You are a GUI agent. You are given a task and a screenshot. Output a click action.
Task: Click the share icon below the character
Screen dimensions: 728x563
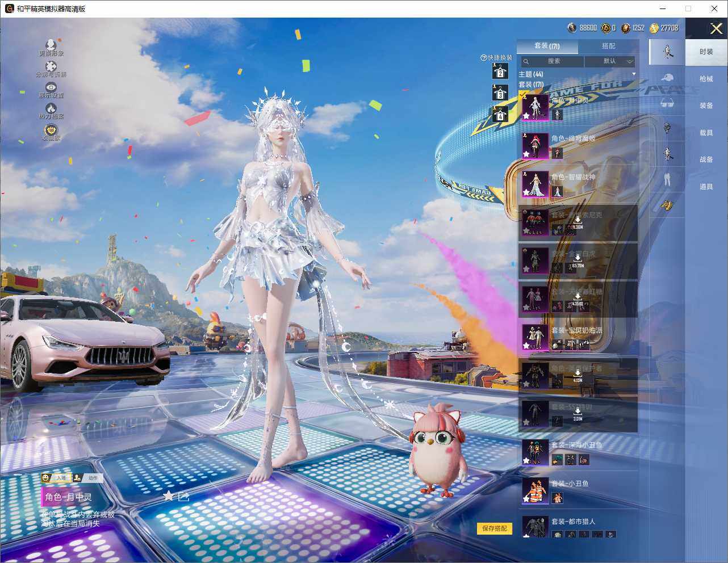point(183,497)
